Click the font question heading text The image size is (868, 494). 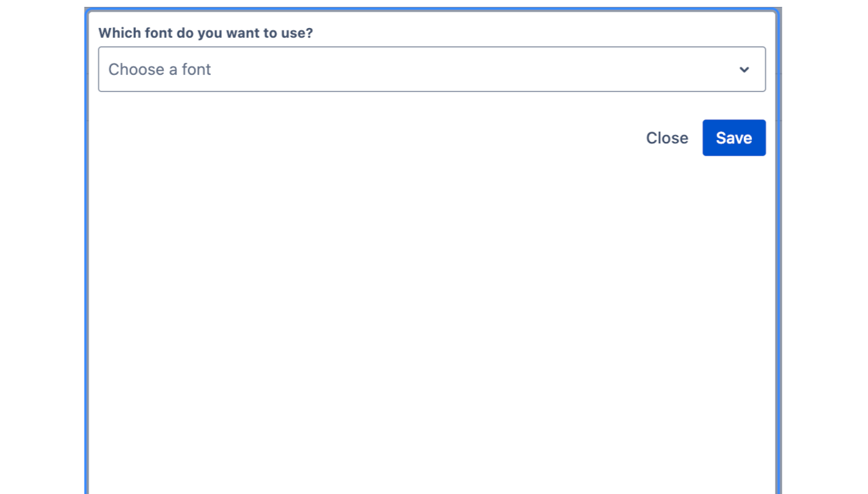[205, 33]
